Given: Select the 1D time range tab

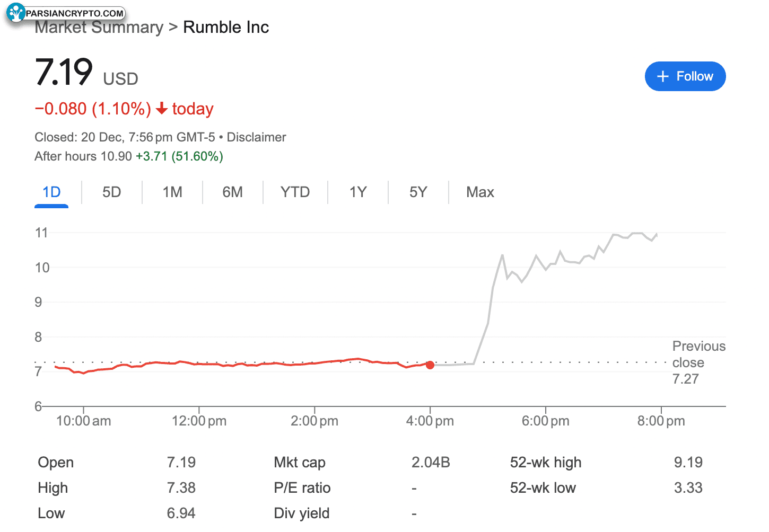Looking at the screenshot, I should (51, 192).
